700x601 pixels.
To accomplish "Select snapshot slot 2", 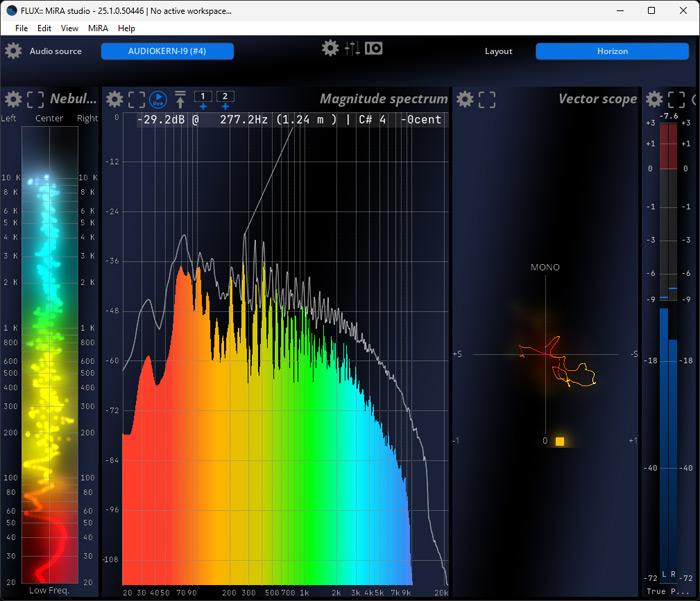I will 225,96.
